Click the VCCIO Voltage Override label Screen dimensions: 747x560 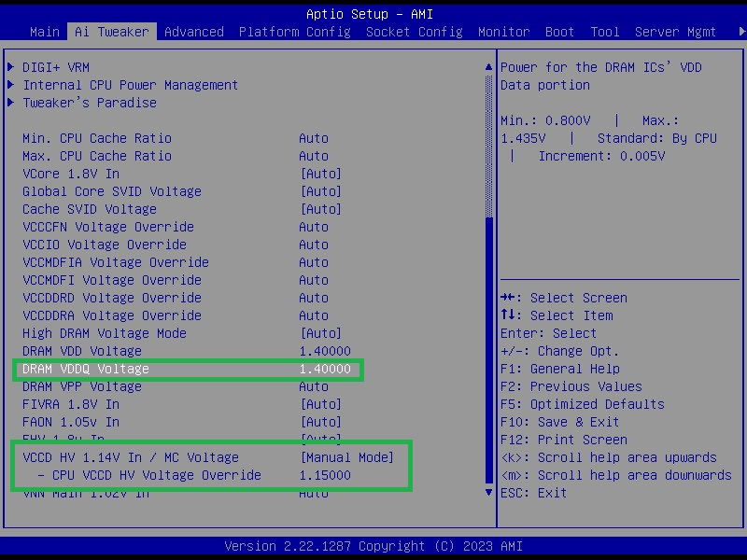tap(105, 245)
